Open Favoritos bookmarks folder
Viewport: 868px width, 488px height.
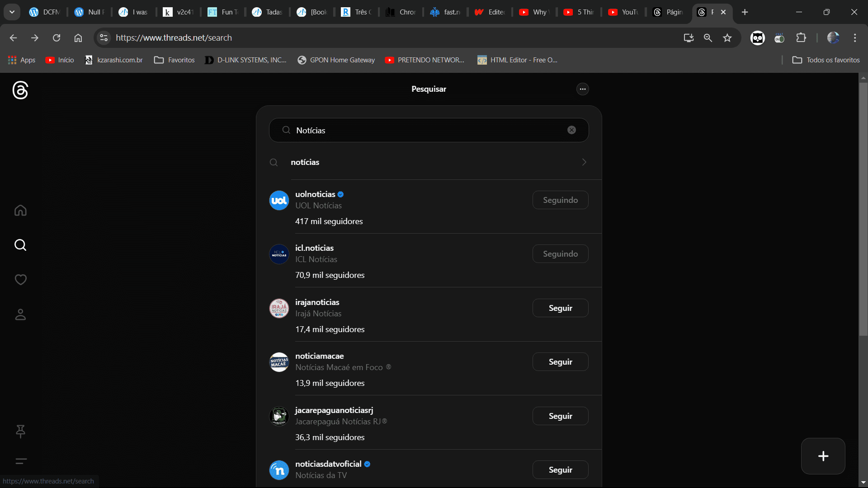pyautogui.click(x=175, y=60)
